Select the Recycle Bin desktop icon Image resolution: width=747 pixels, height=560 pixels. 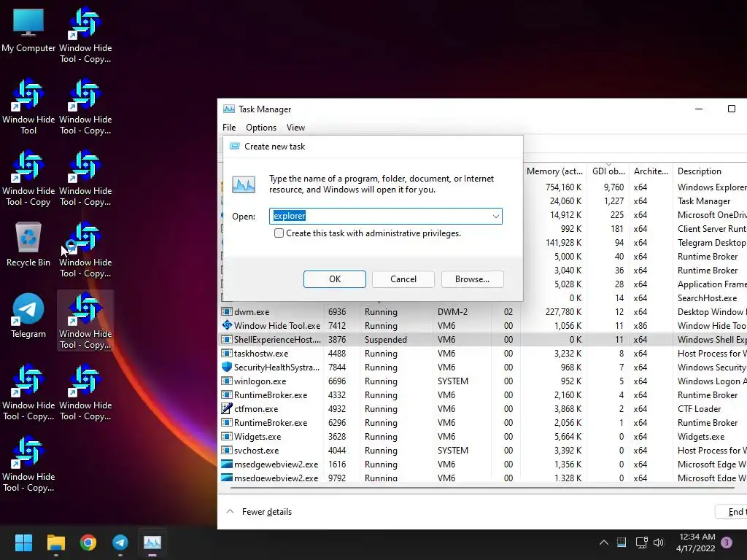coord(28,244)
